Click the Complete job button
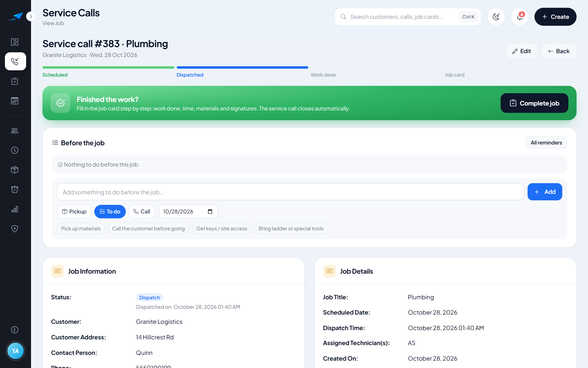Image resolution: width=588 pixels, height=368 pixels. point(534,103)
